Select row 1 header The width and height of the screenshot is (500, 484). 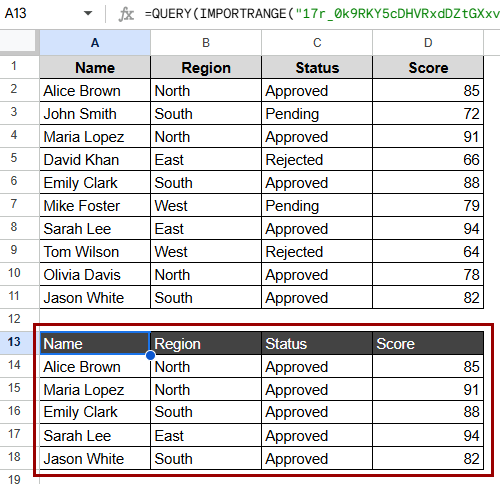pyautogui.click(x=14, y=66)
